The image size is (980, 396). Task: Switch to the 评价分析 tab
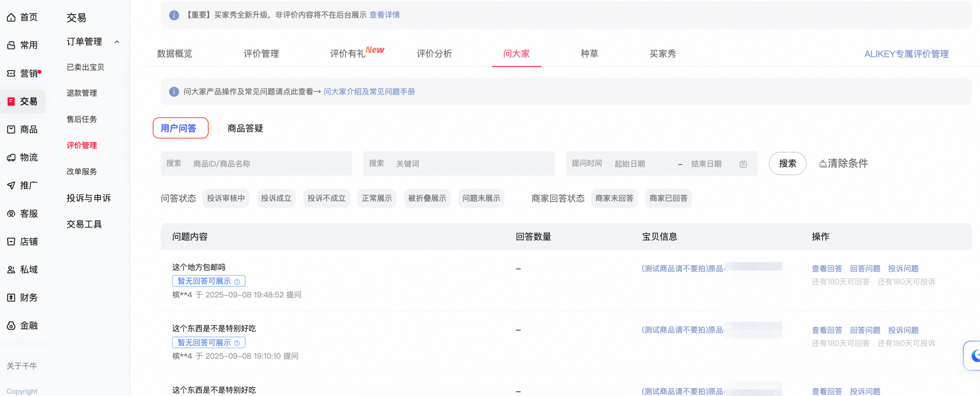(x=434, y=54)
